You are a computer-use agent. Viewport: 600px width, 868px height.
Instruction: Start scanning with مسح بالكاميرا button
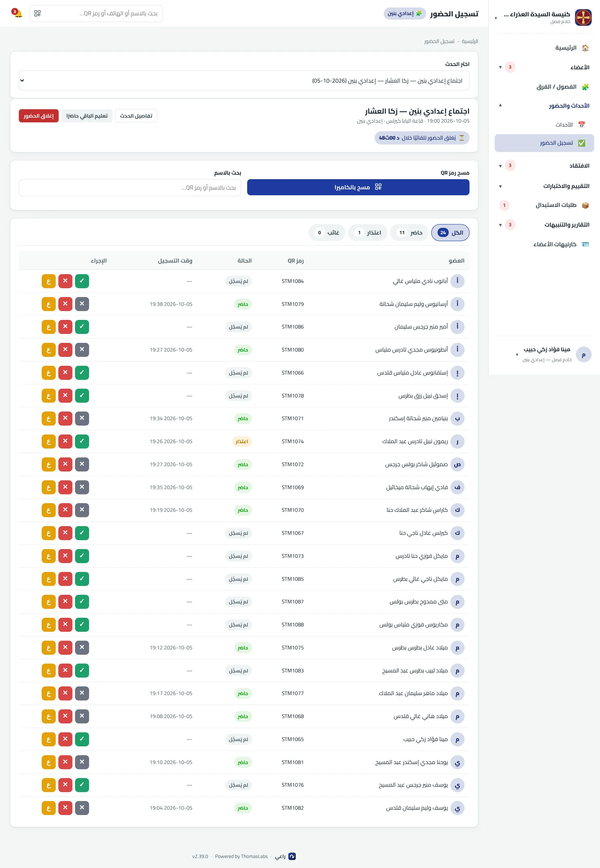click(358, 187)
